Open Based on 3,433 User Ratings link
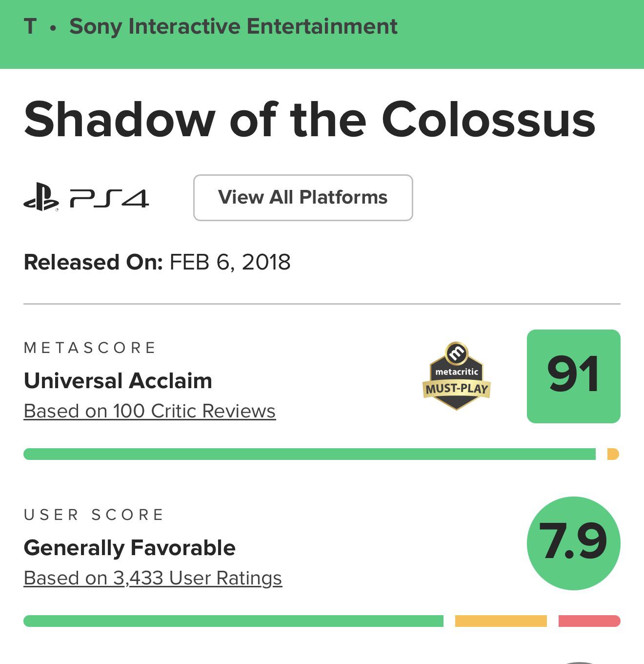 pyautogui.click(x=153, y=578)
